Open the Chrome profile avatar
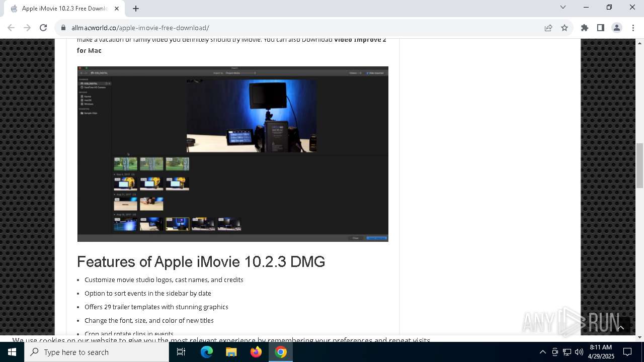The width and height of the screenshot is (644, 362). tap(617, 28)
